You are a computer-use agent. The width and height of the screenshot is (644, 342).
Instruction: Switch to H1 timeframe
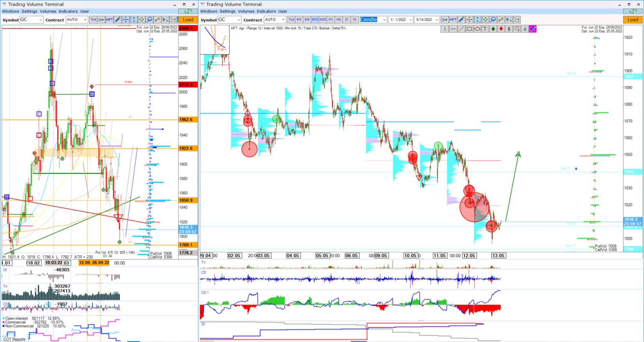331,20
